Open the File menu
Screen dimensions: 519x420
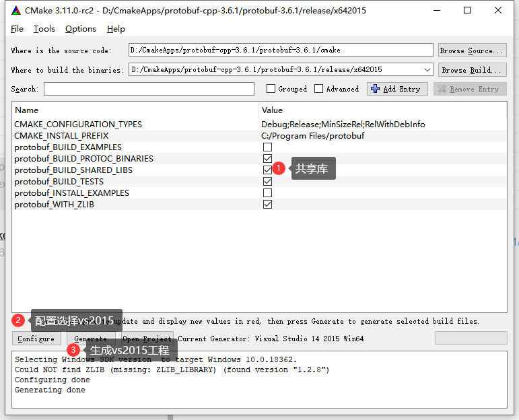coord(17,29)
